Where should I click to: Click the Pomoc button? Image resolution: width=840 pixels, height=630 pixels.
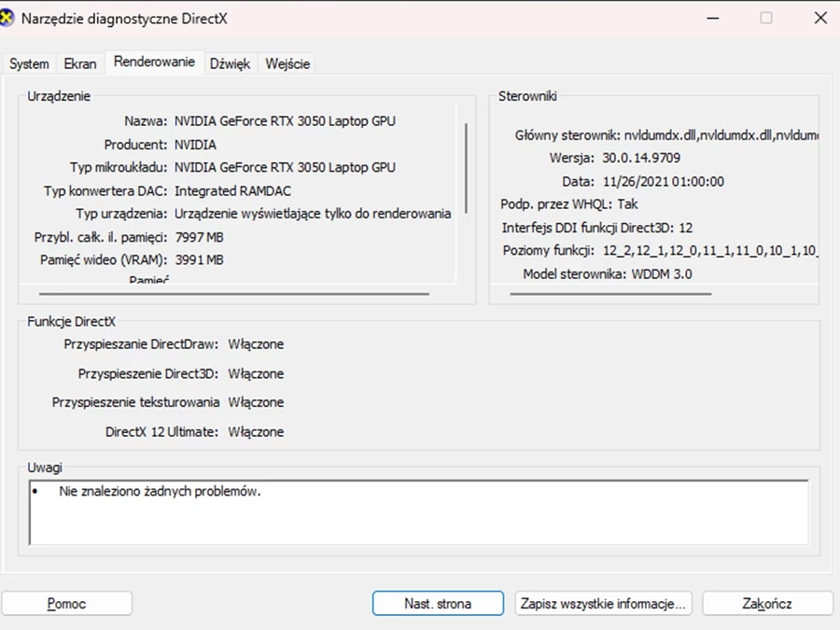[x=67, y=603]
